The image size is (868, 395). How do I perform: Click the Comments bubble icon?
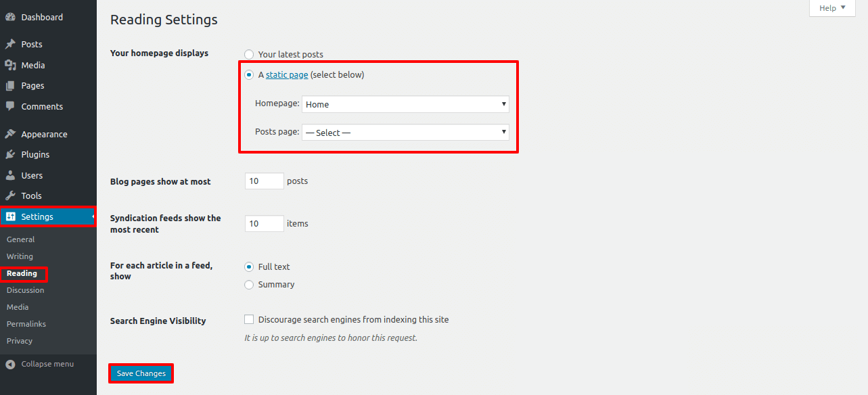[10, 107]
